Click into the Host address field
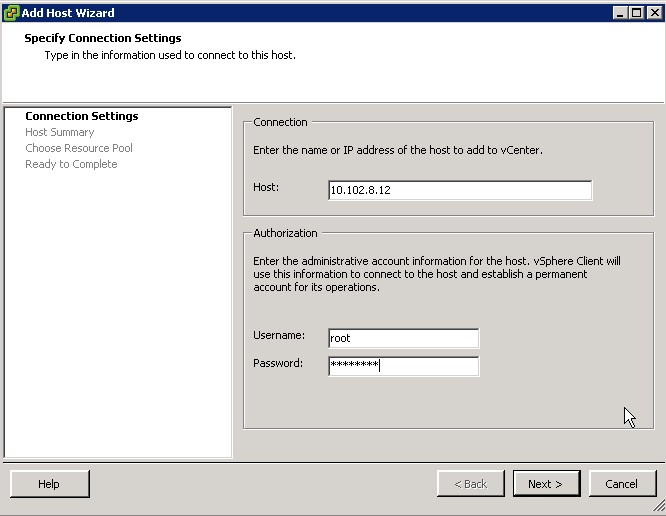Screen dimensions: 666x516 coord(459,190)
